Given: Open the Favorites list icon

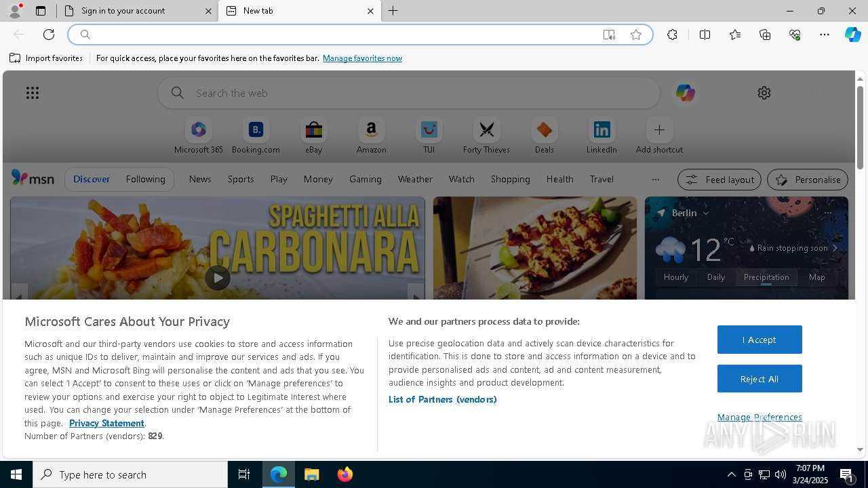Looking at the screenshot, I should (x=735, y=35).
